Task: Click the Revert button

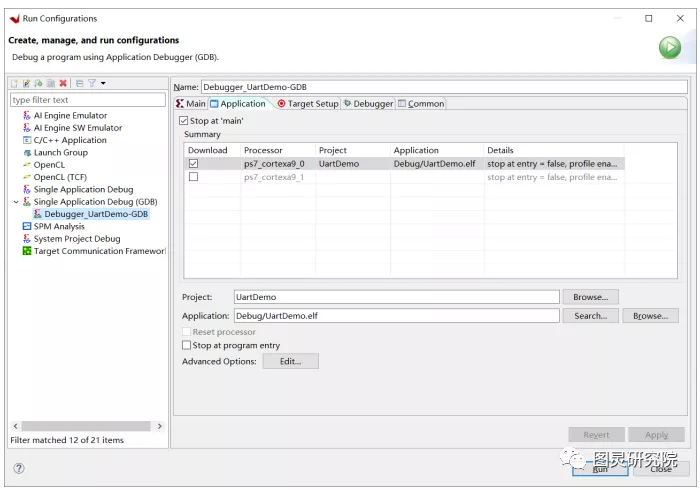Action: point(596,435)
